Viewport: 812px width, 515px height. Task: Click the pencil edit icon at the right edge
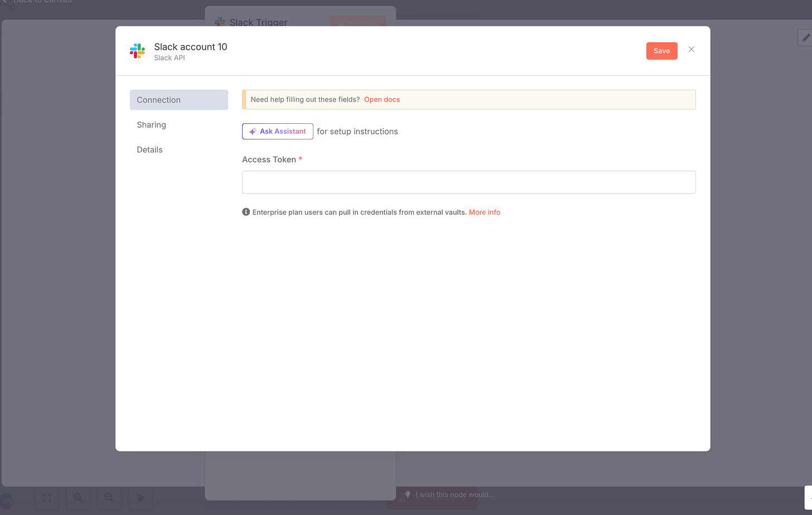[805, 38]
